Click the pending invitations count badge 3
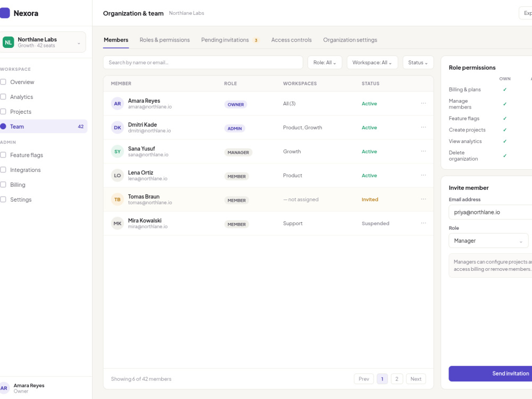 pos(256,40)
